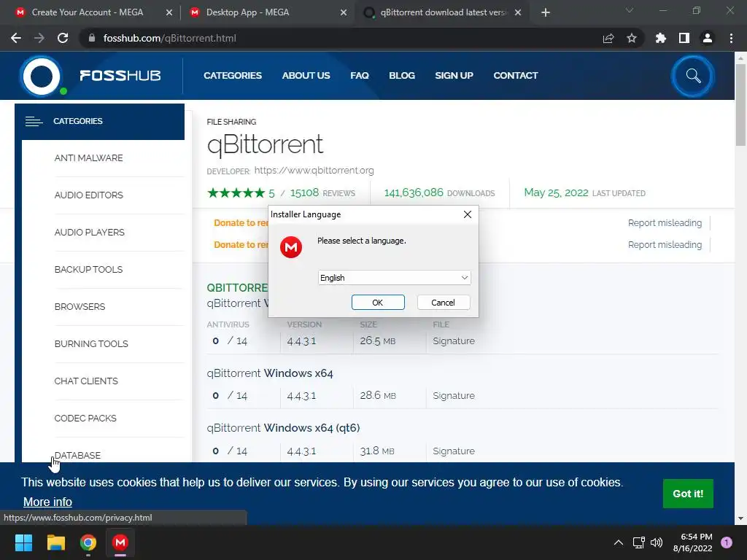Click the FossHub circular logo
The image size is (747, 560).
tap(42, 76)
